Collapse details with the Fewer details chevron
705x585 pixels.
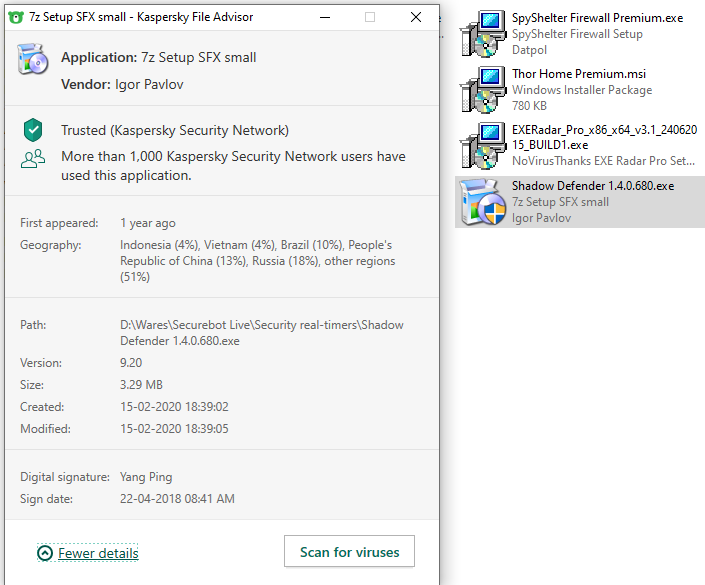pyautogui.click(x=45, y=553)
